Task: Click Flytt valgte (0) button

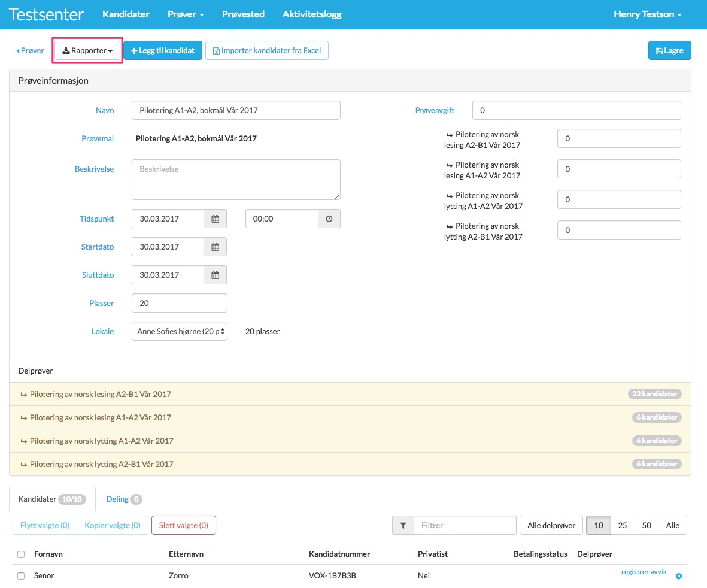Action: pyautogui.click(x=45, y=525)
